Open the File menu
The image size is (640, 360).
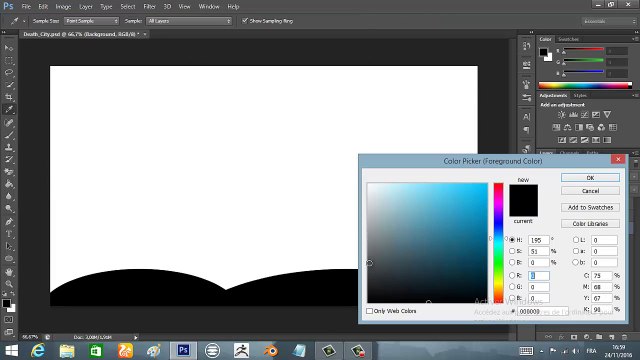[26, 7]
